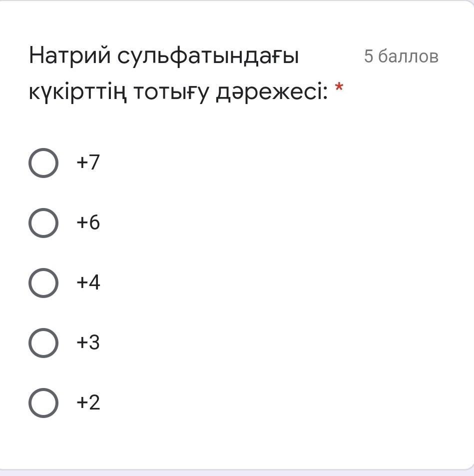The image size is (474, 476).
Task: Click the '5 баллов' points label
Action: tap(401, 56)
